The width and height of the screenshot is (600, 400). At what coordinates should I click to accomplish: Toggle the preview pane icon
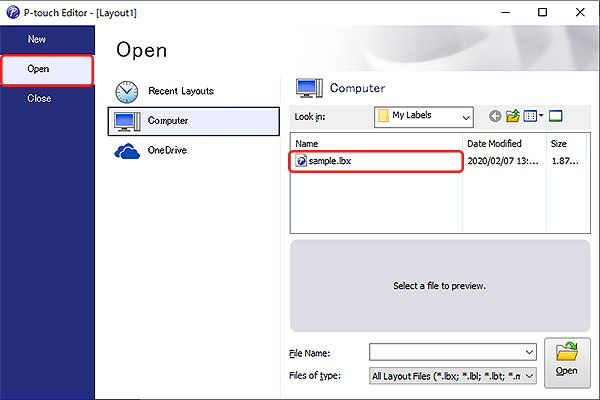point(556,116)
